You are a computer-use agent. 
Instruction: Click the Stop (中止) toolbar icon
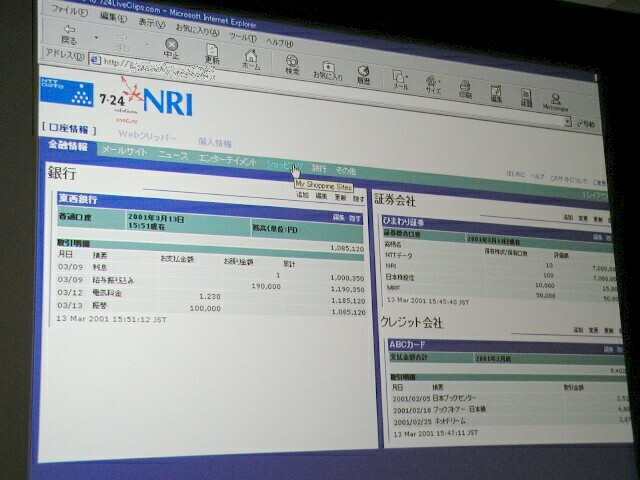coord(171,47)
